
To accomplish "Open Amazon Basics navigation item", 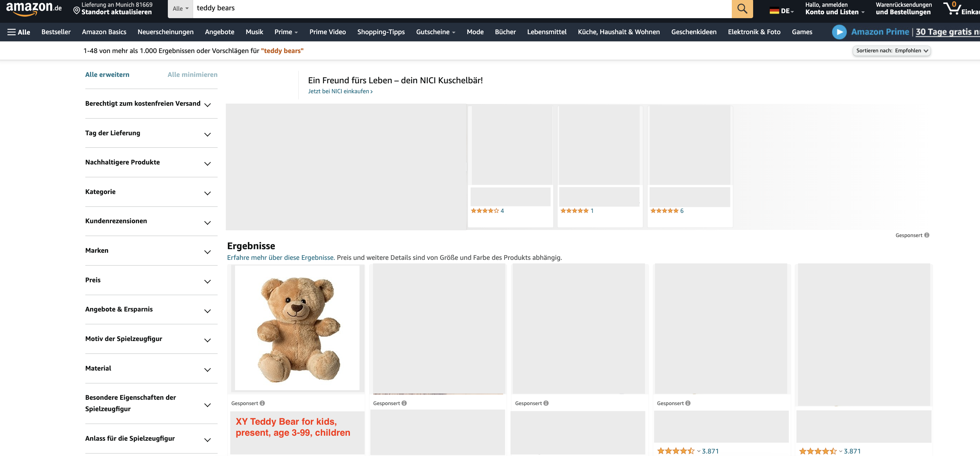I will pyautogui.click(x=104, y=32).
